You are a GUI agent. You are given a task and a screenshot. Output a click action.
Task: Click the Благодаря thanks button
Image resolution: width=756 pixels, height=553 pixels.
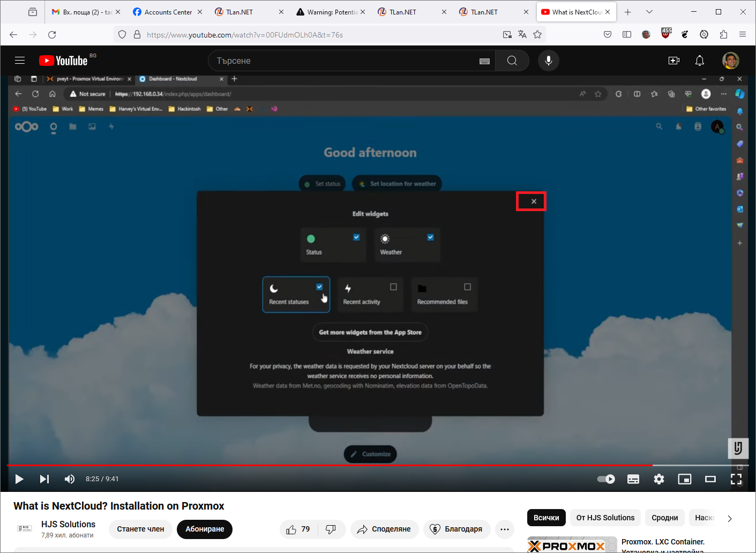457,529
